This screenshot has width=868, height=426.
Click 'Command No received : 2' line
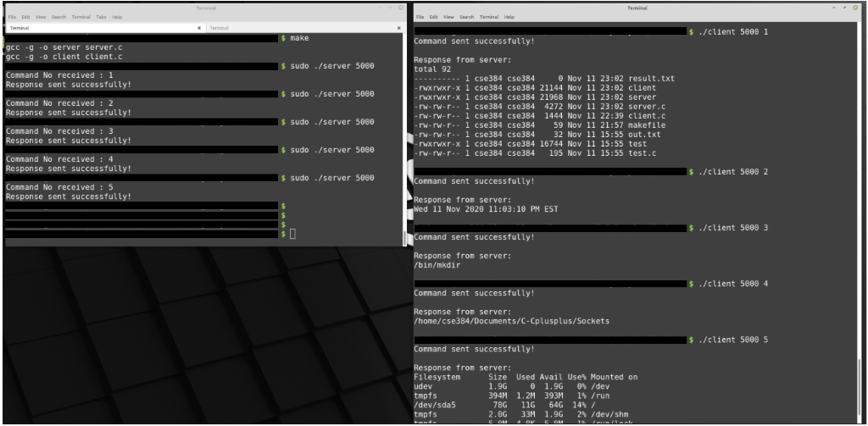point(59,103)
